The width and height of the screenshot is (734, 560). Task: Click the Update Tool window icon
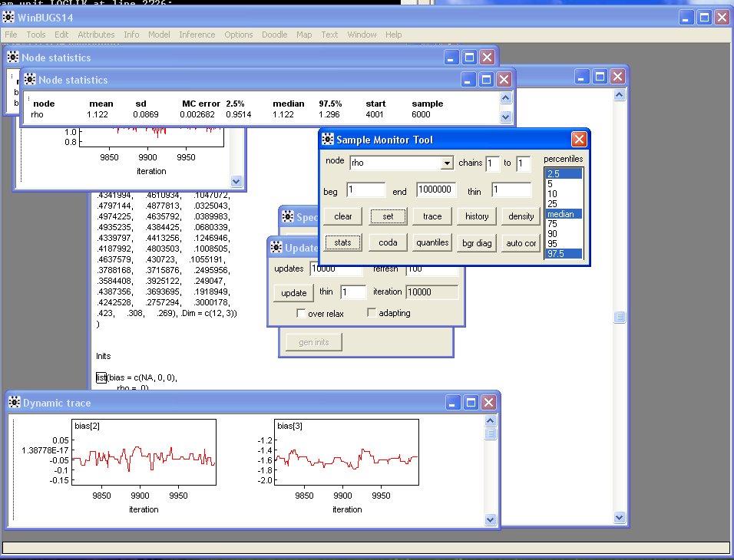[x=276, y=248]
